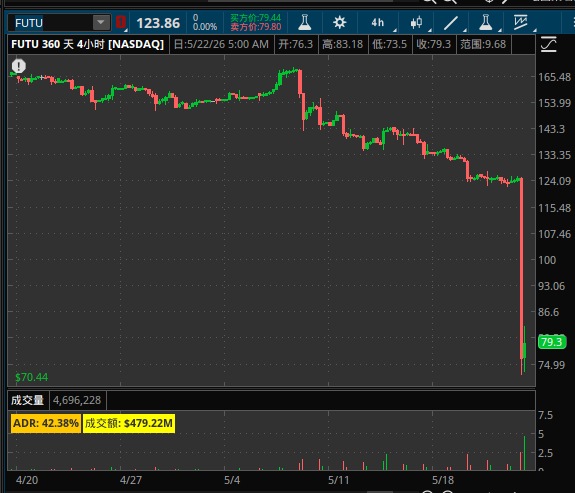The image size is (575, 493).
Task: Click the 5/11 date axis label
Action: [x=339, y=480]
